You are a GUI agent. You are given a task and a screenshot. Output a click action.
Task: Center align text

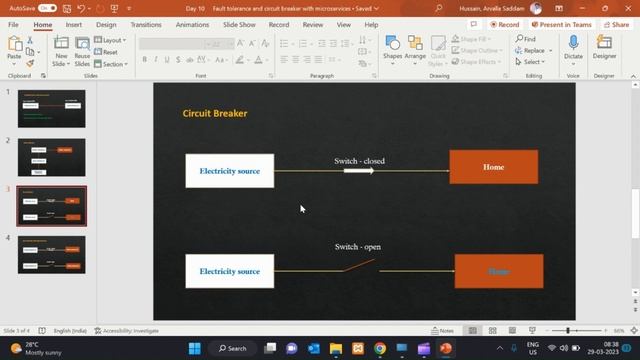(x=296, y=60)
